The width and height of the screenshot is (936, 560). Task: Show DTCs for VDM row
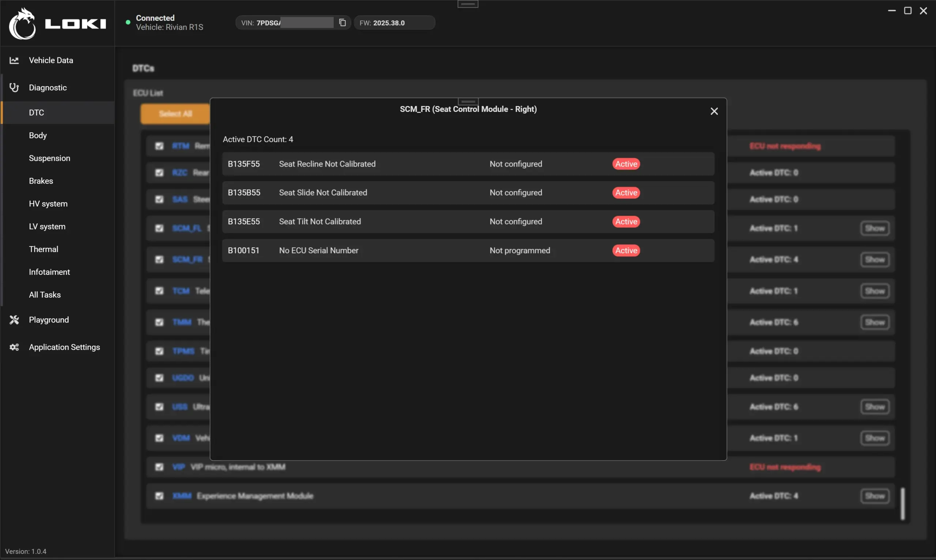[875, 438]
